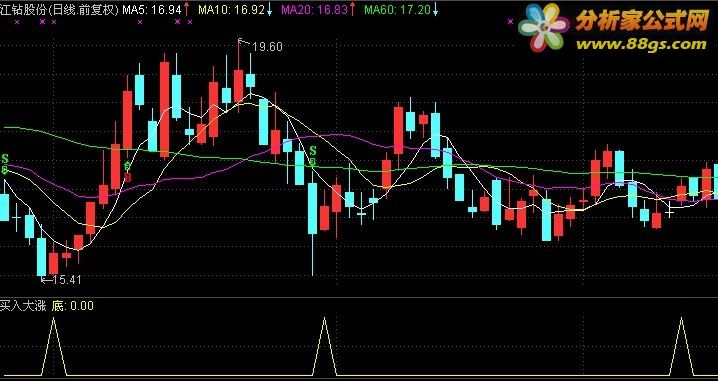Select the 买入大涨 sub-indicator name
Screen dimensions: 718x381
pos(23,305)
